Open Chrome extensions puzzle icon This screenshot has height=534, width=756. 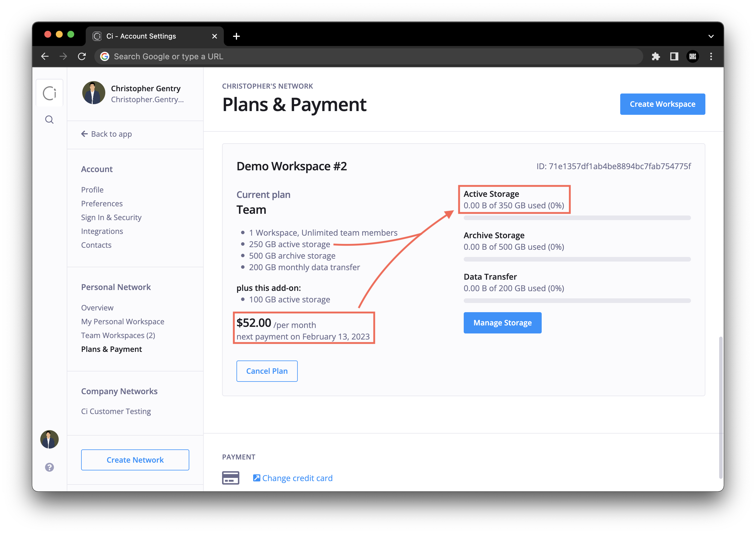[x=656, y=56]
